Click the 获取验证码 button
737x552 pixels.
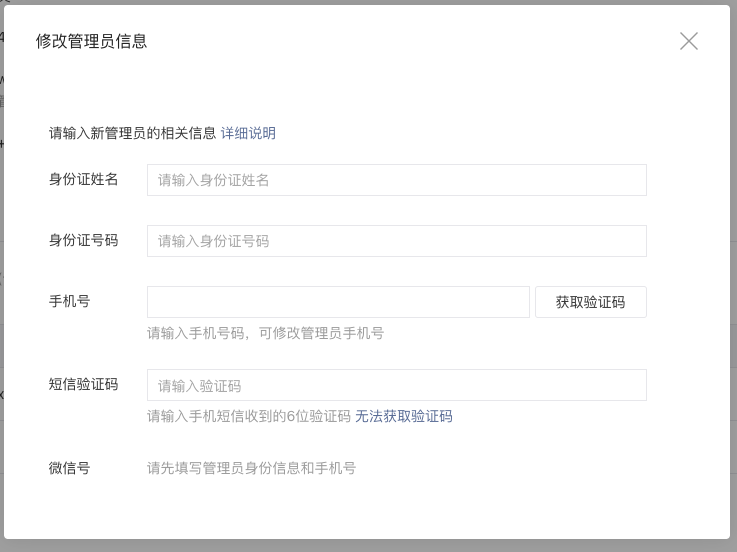591,302
